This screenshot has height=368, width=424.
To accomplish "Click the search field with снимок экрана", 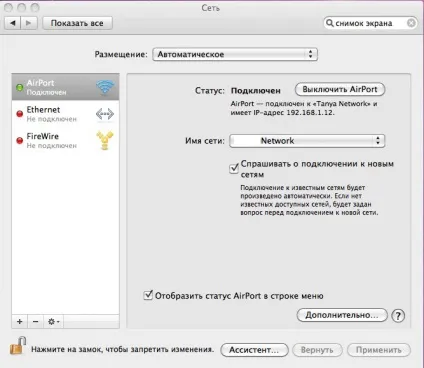I will click(x=370, y=23).
